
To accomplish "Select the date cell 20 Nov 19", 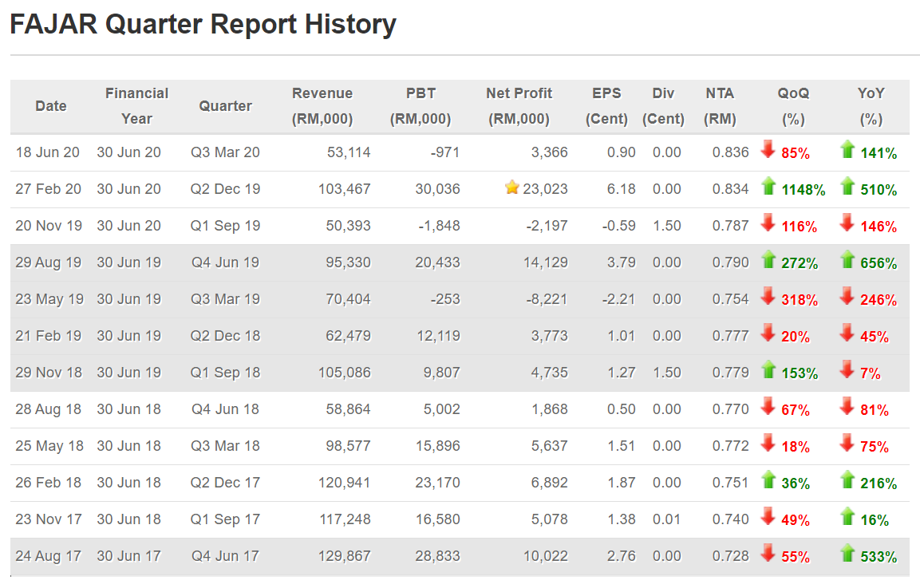I will (49, 226).
